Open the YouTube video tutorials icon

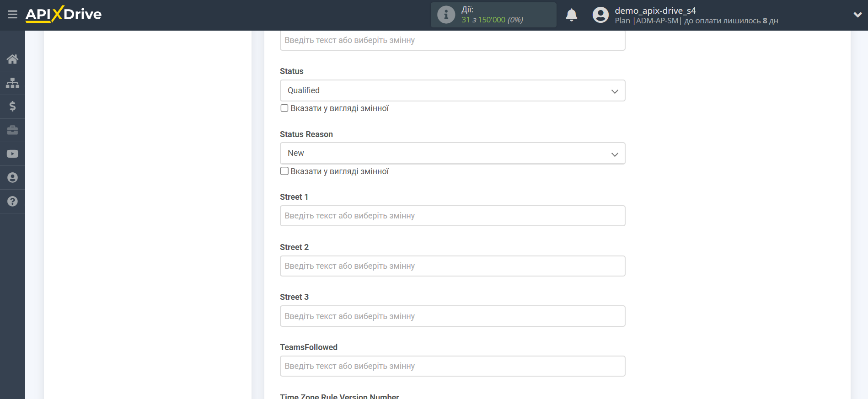12,154
